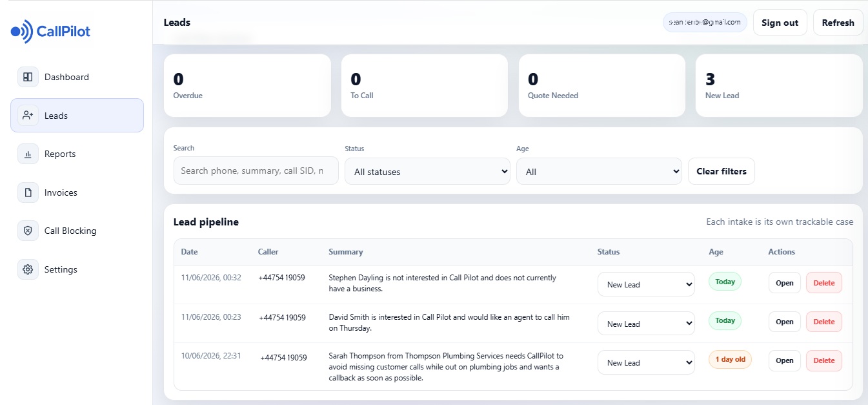The image size is (868, 405).
Task: Click the Actions column header
Action: (782, 252)
